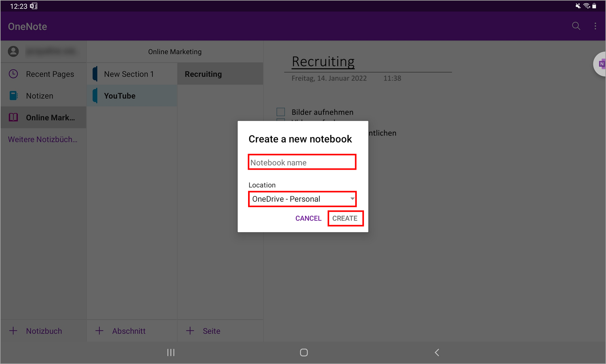Click the Online Marketing notebook header
The width and height of the screenshot is (606, 364).
[x=175, y=52]
